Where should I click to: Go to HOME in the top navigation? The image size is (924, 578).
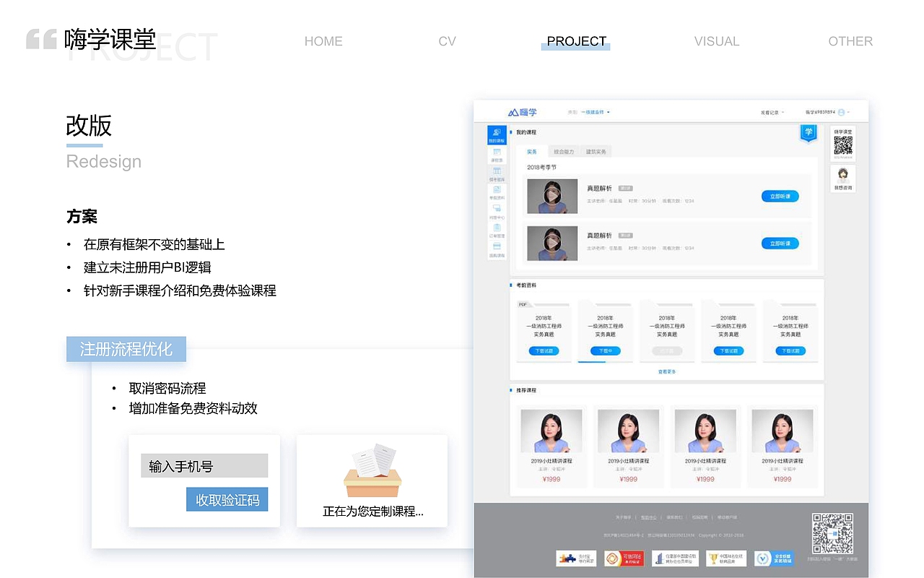[323, 41]
